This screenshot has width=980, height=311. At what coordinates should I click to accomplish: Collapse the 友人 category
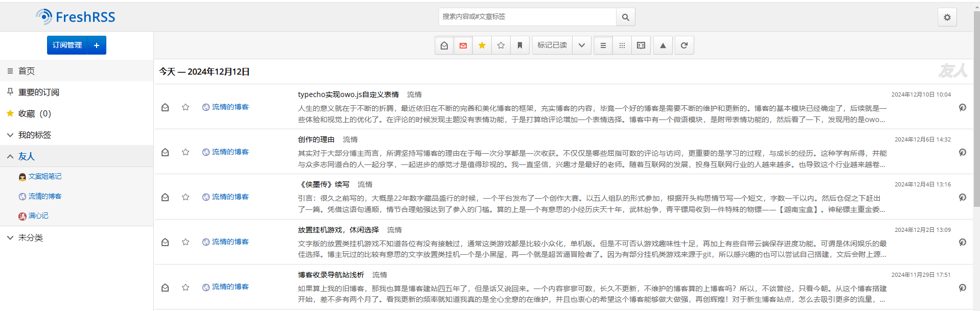point(10,156)
